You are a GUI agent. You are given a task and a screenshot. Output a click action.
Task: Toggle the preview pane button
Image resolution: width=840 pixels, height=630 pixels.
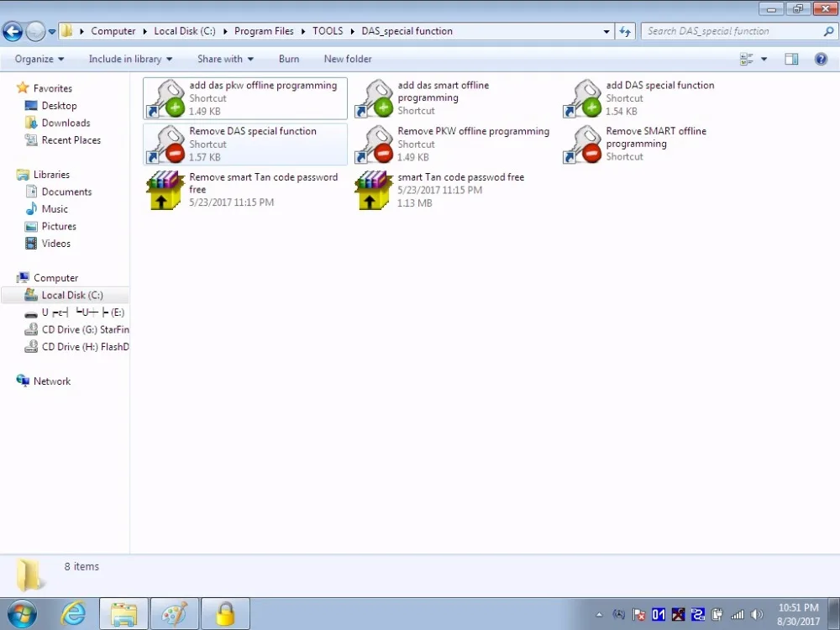click(x=791, y=59)
